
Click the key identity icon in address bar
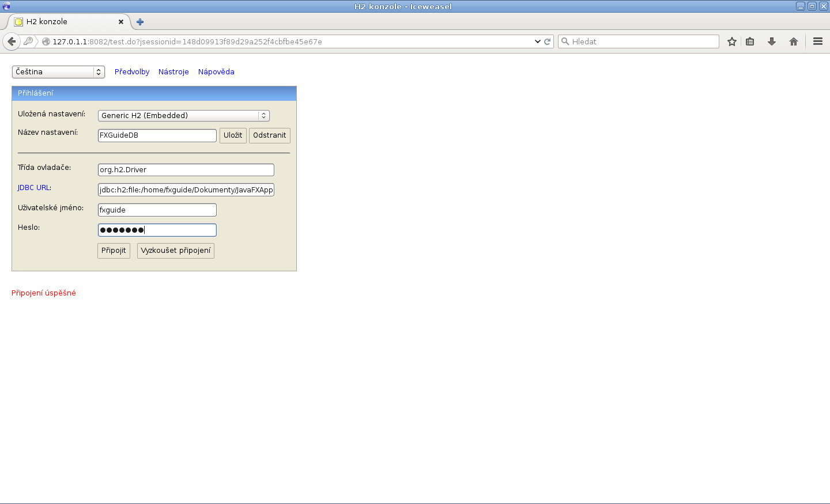(x=28, y=41)
